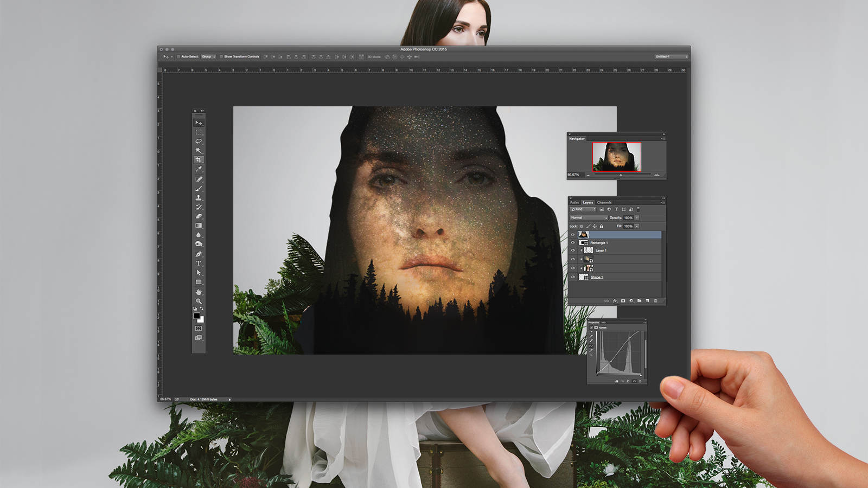Activate the Hand tool
This screenshot has width=868, height=488.
(x=199, y=292)
